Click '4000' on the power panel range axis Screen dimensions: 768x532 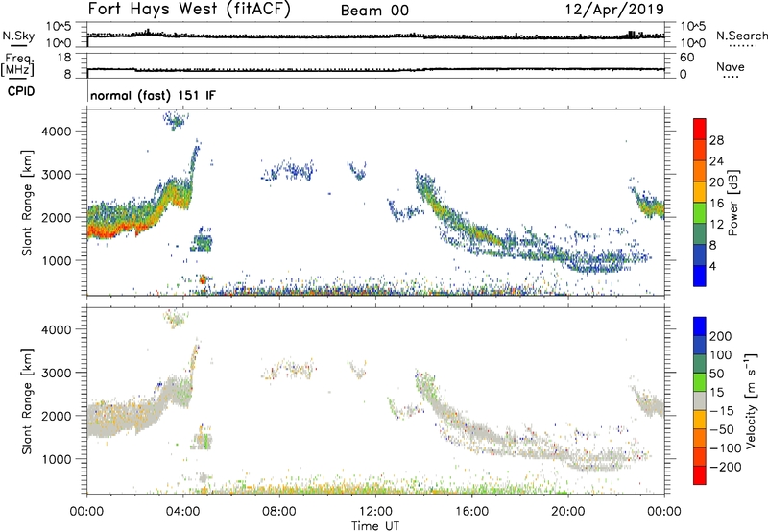click(57, 132)
